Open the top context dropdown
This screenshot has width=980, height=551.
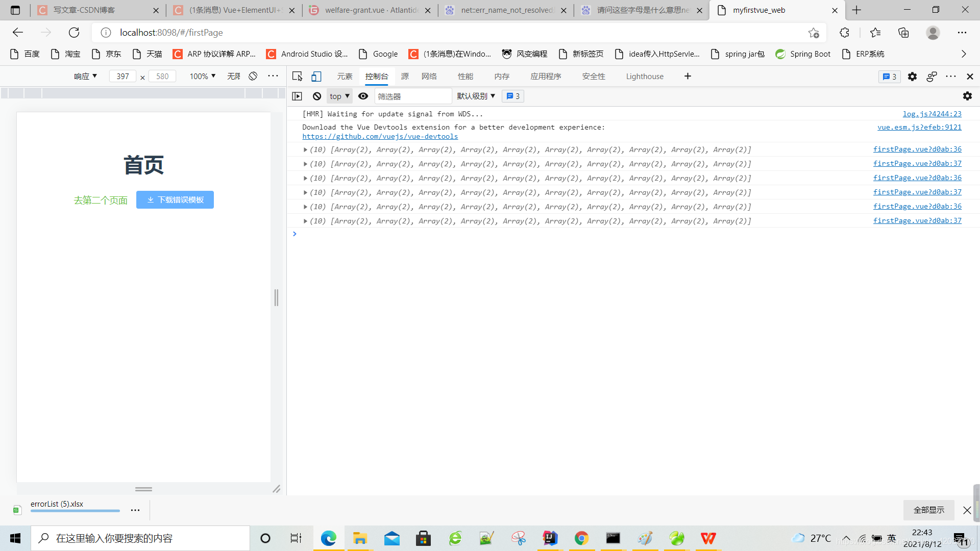tap(339, 96)
